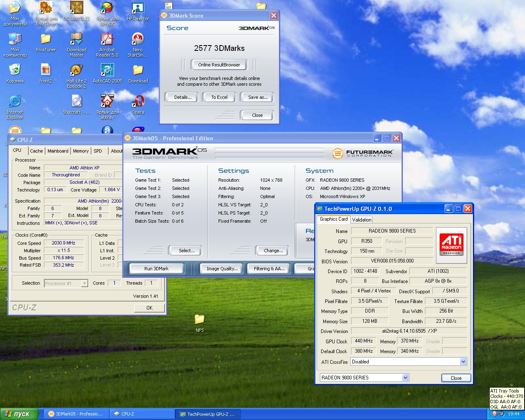Open the attray shortcut icon

point(107,101)
